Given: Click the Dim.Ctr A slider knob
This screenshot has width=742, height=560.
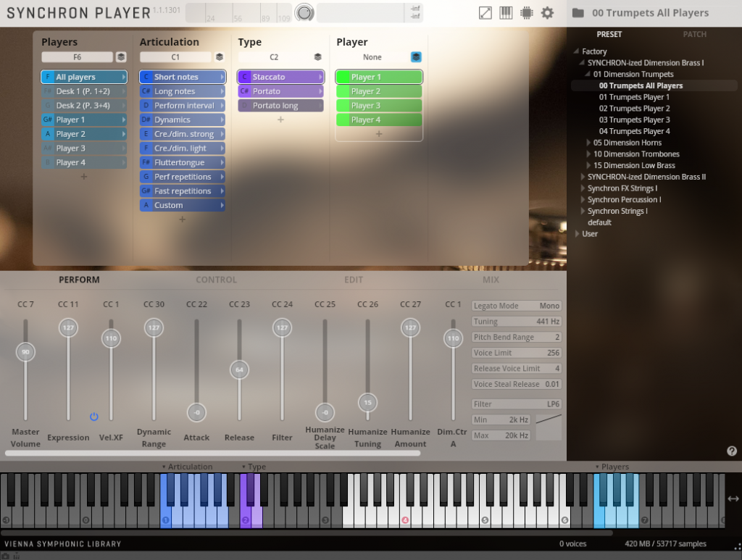Looking at the screenshot, I should tap(454, 338).
